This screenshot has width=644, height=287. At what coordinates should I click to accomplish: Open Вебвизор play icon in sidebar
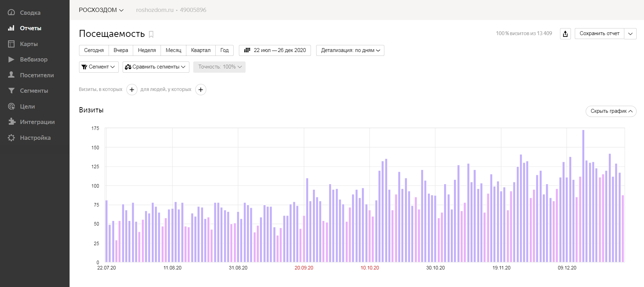coord(11,59)
